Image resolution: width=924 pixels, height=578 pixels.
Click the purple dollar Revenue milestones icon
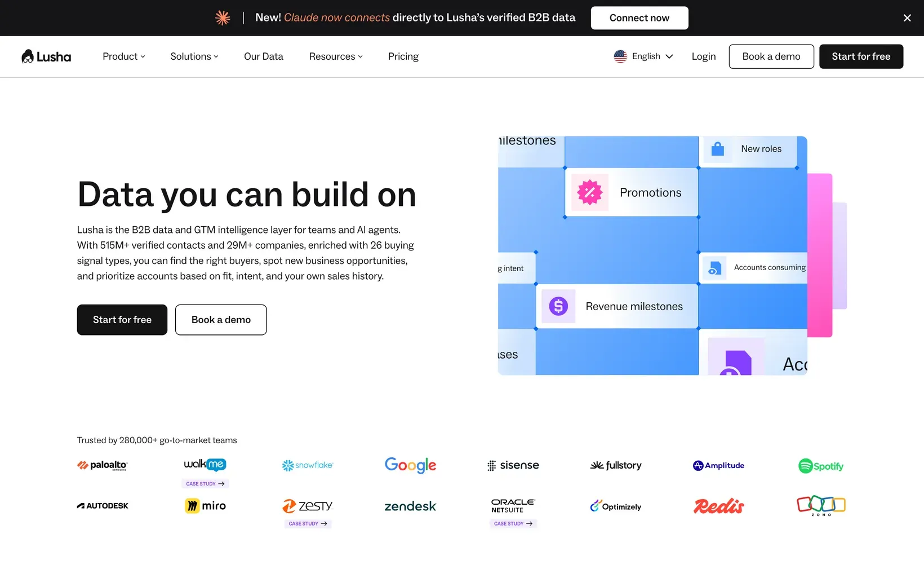pos(558,306)
